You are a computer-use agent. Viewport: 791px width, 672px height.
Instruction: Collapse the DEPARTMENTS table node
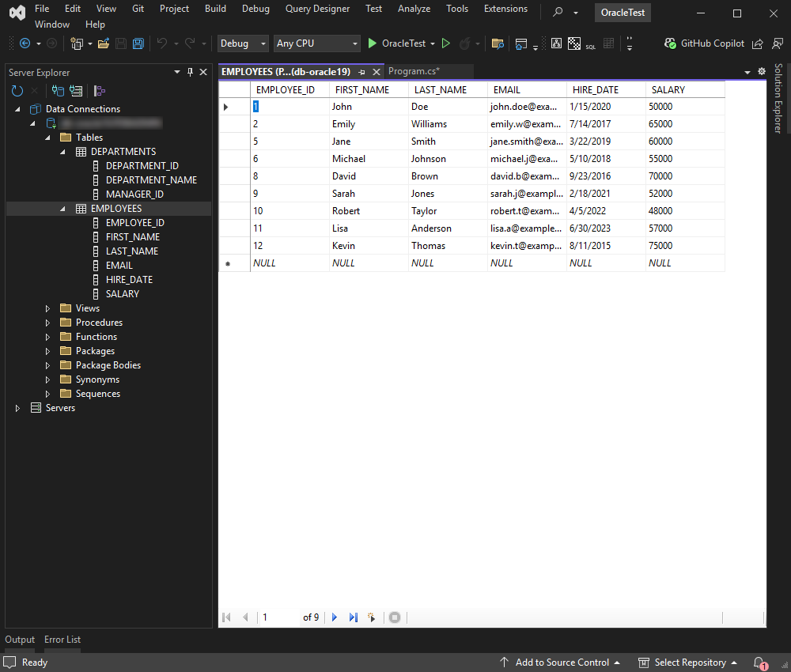coord(62,151)
